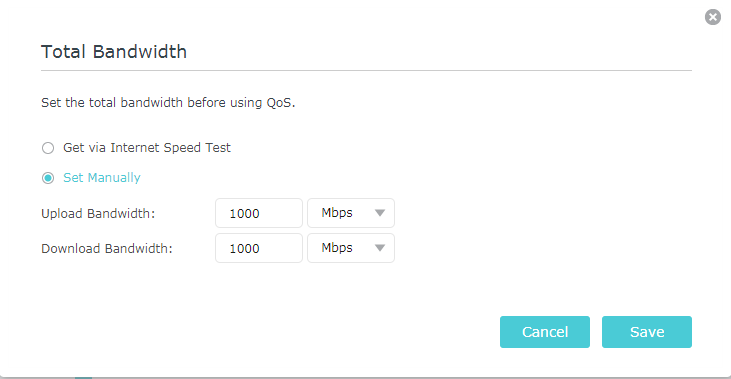Viewport: 731px width, 379px height.
Task: Cancel the bandwidth changes
Action: click(545, 332)
